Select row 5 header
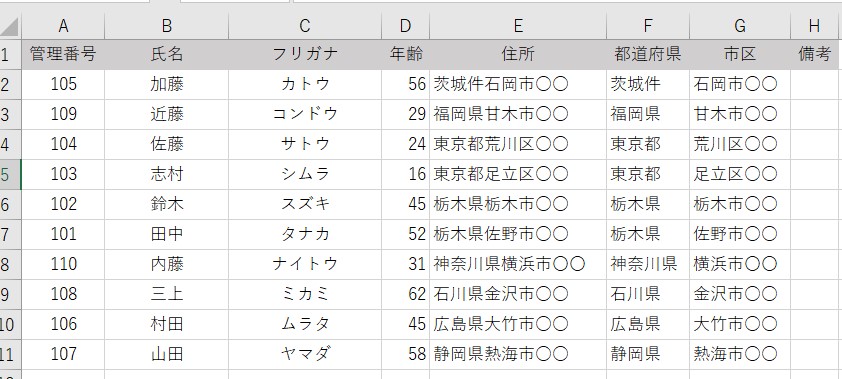 [10, 174]
